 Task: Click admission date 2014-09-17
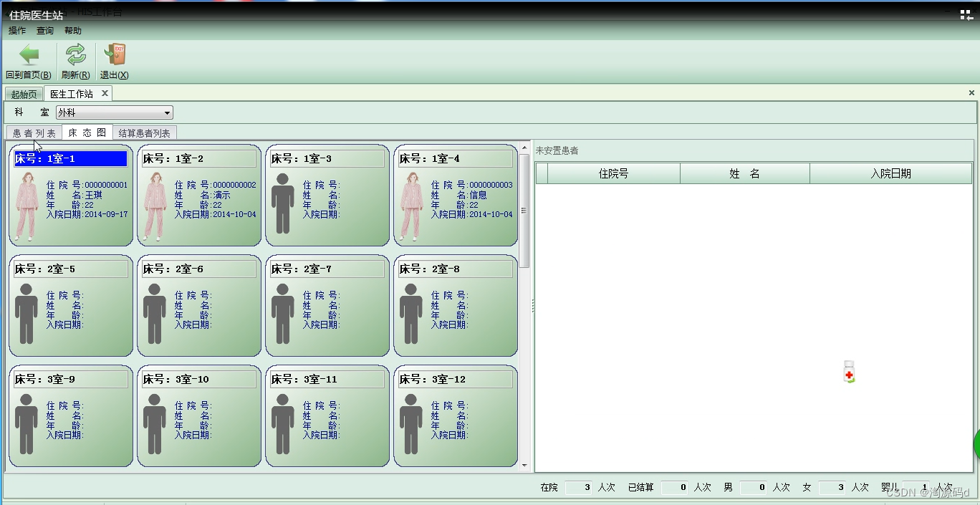pos(106,214)
